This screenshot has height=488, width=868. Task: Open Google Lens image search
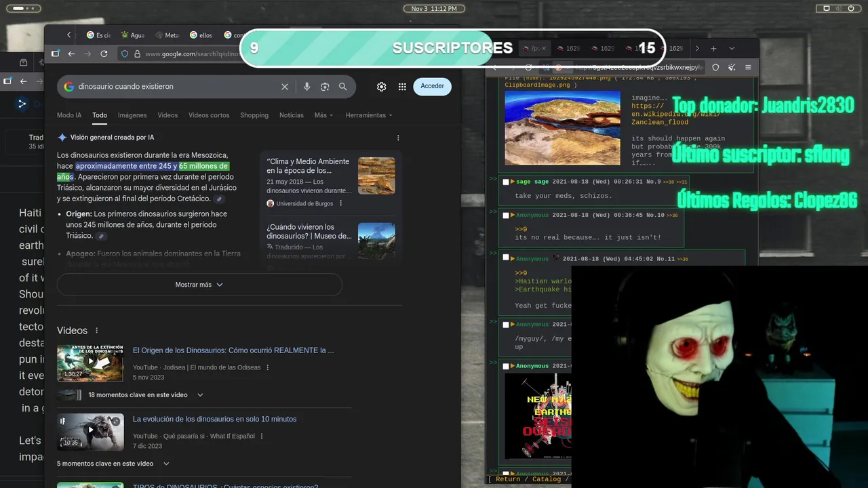(325, 87)
